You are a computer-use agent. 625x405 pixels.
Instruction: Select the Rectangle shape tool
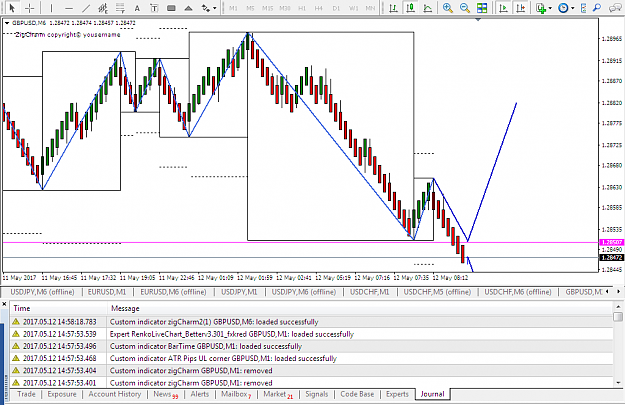pyautogui.click(x=171, y=8)
